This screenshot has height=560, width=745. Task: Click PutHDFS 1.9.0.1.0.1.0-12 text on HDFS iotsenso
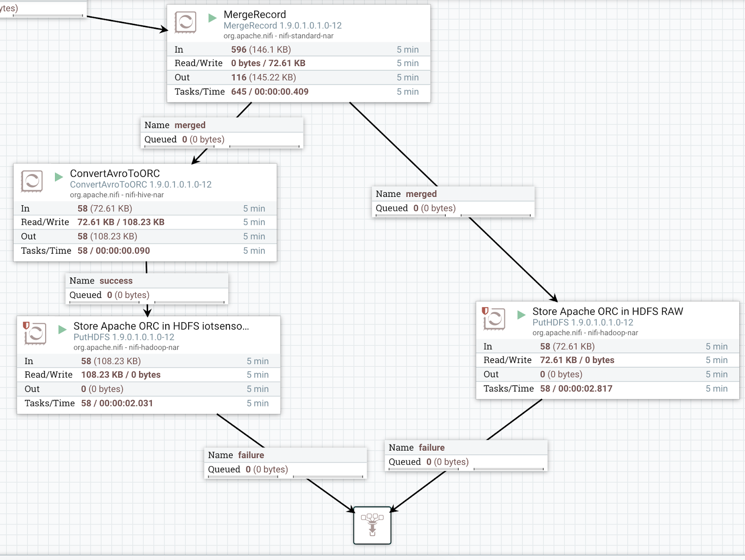(x=124, y=337)
